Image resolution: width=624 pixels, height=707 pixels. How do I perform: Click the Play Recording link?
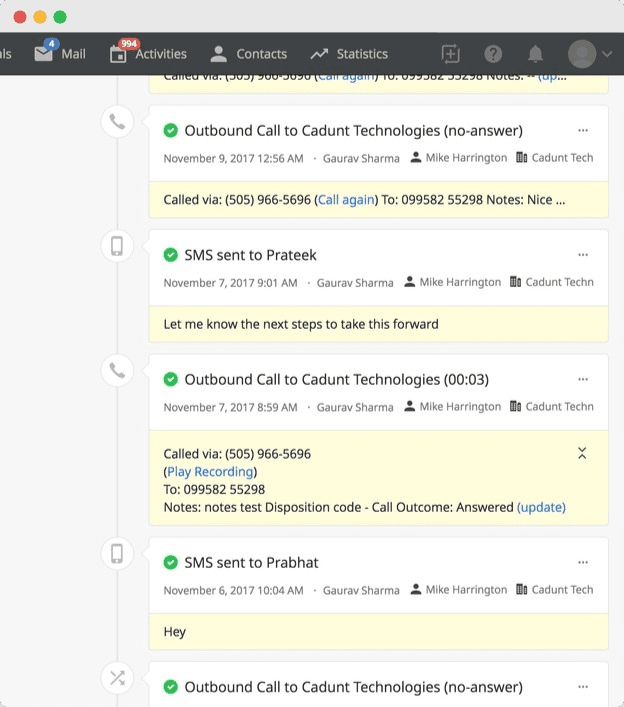(210, 472)
